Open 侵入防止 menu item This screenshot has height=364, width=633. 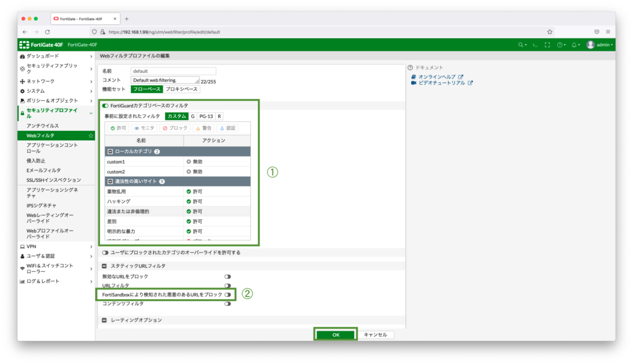point(36,161)
